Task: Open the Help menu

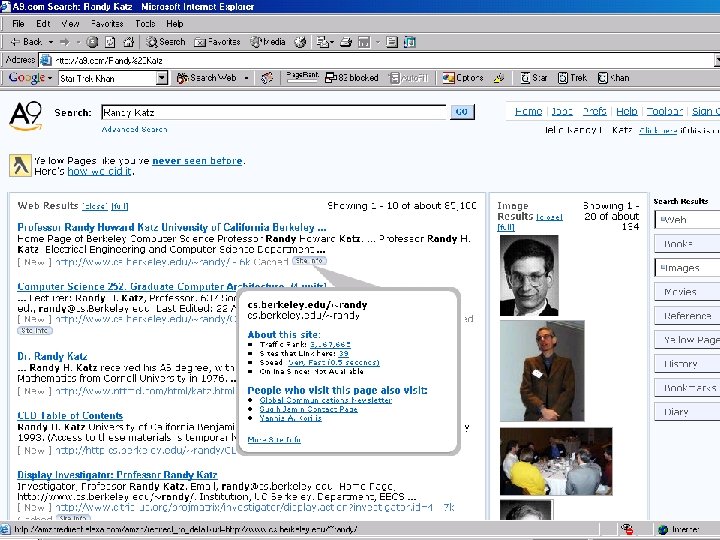Action: [174, 23]
